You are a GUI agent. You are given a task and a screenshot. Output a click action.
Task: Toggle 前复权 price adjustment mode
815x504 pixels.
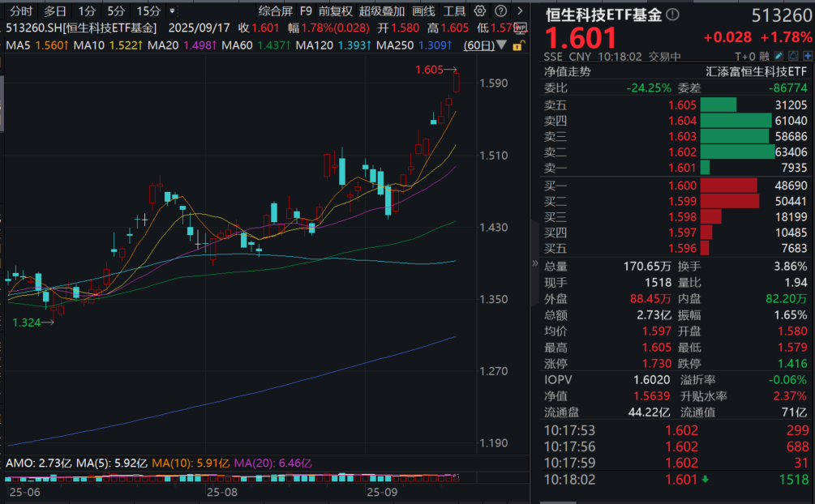335,11
